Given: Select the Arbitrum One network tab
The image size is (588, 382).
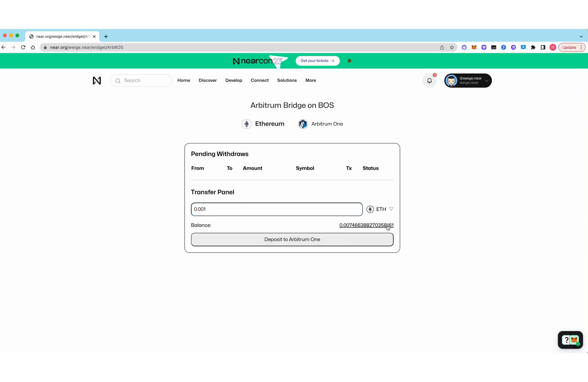Looking at the screenshot, I should click(x=321, y=124).
